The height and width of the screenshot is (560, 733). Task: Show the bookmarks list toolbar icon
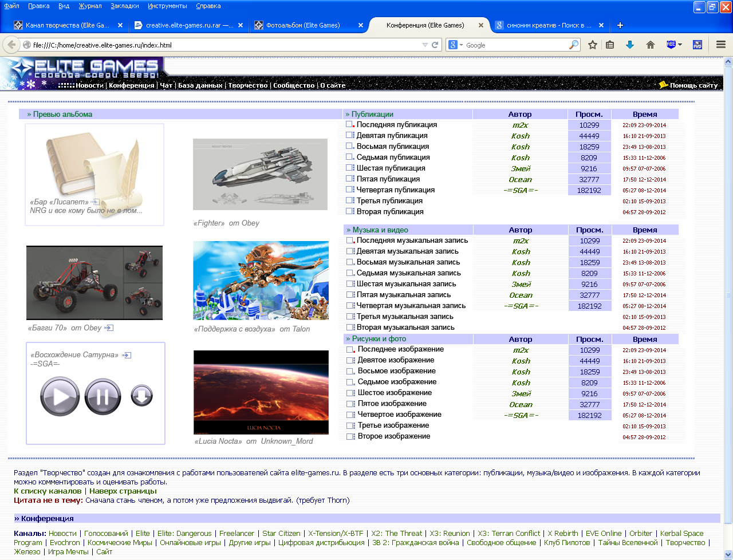pyautogui.click(x=610, y=45)
